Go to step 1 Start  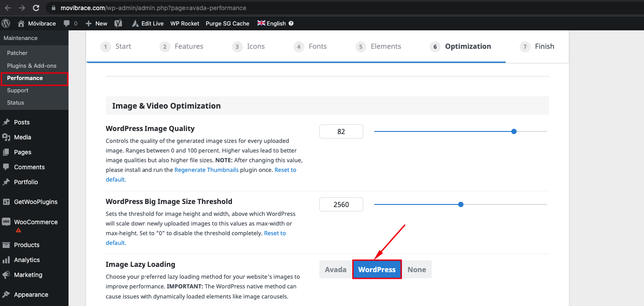point(116,47)
